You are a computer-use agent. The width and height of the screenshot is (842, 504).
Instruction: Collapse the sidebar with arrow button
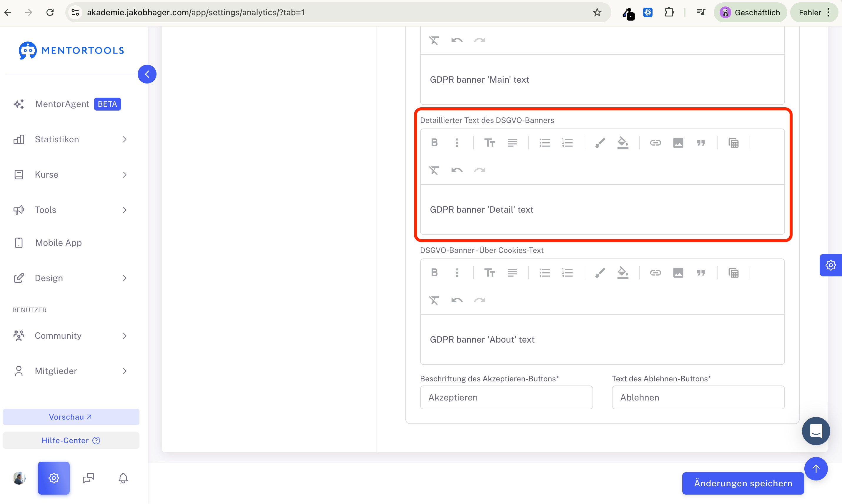[x=147, y=74]
